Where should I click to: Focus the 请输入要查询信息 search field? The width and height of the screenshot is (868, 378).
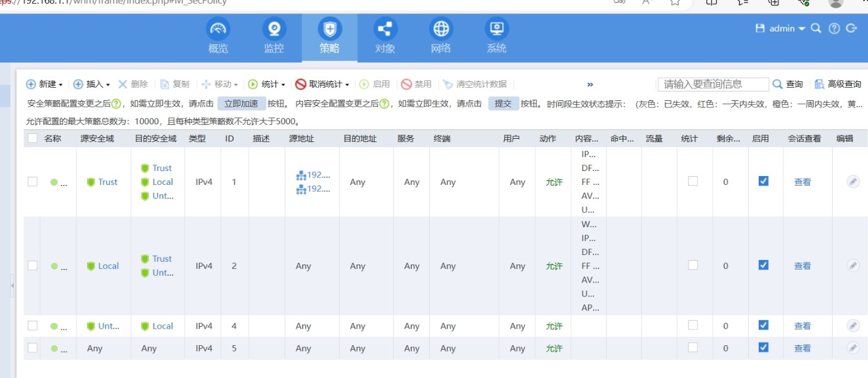coord(713,84)
